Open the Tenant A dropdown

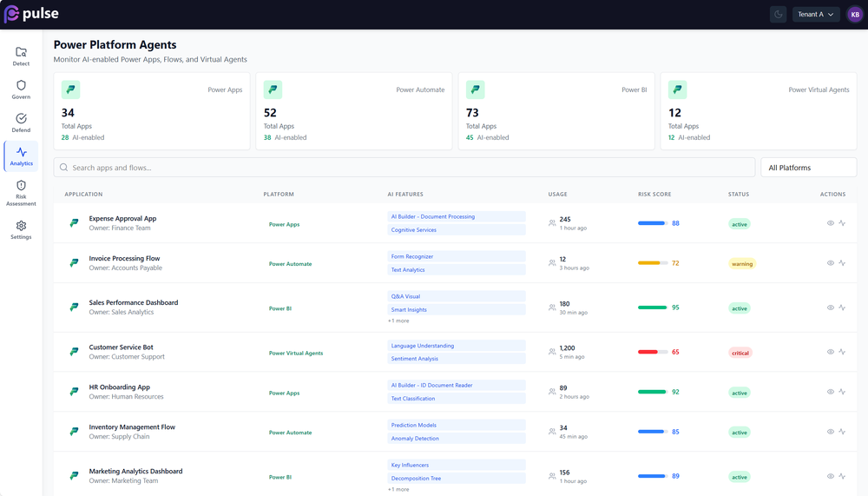(816, 15)
